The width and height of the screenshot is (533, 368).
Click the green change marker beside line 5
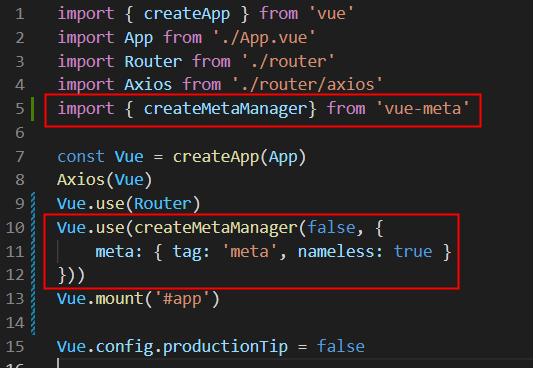[33, 109]
